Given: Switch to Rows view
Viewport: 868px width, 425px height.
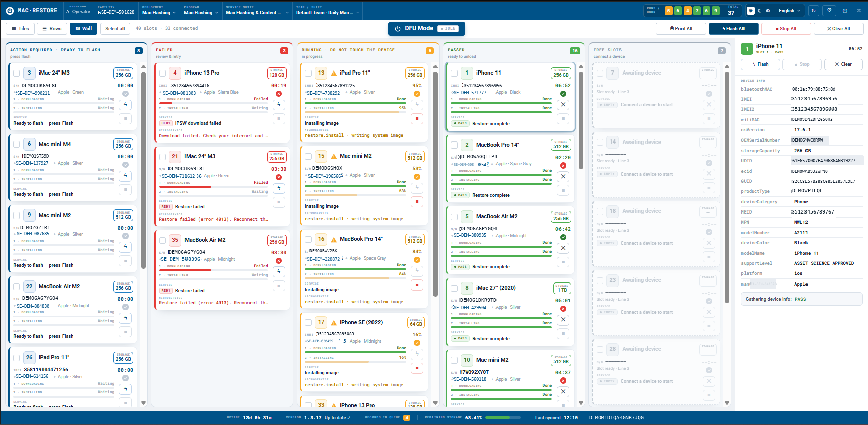Looking at the screenshot, I should point(52,29).
